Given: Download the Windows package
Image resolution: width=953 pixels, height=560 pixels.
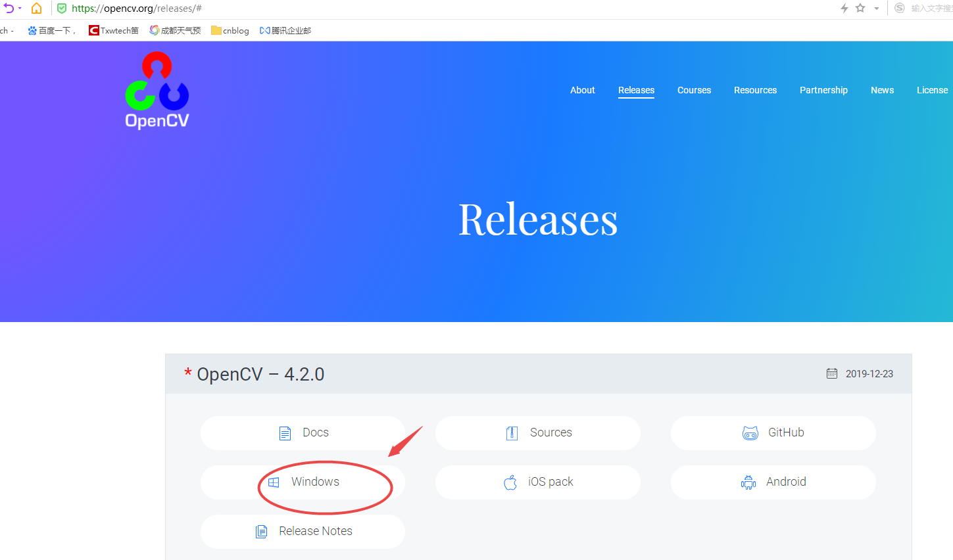Looking at the screenshot, I should [303, 482].
